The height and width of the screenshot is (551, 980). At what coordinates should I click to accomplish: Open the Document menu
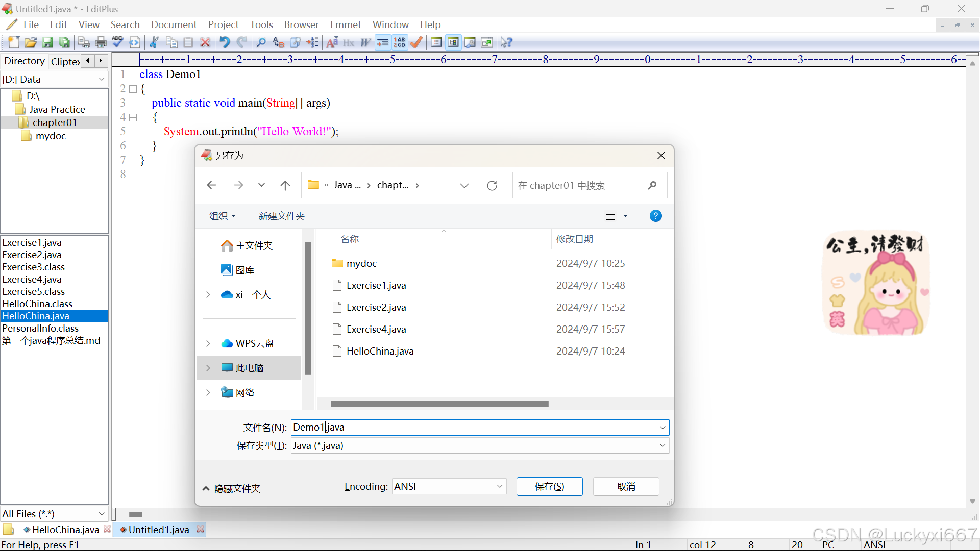174,24
